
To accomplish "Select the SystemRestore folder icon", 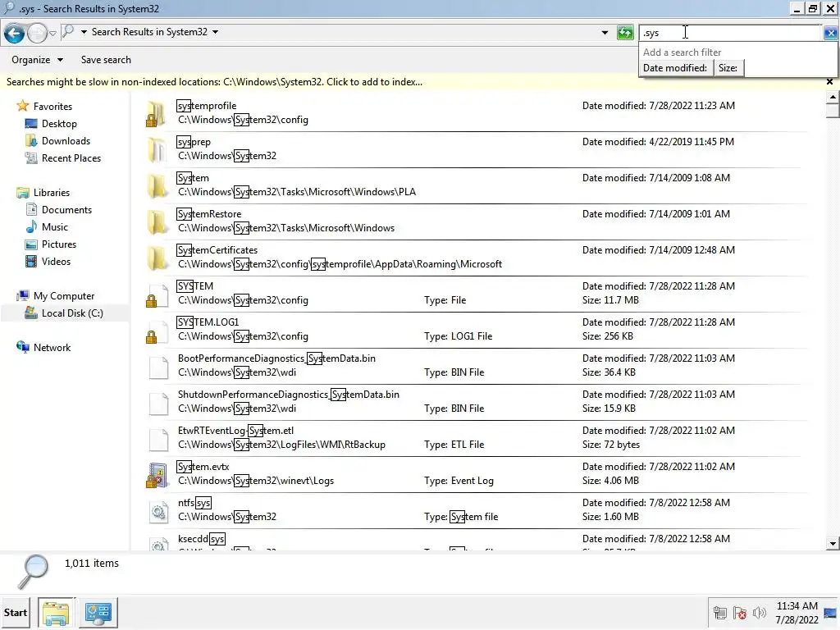I will [157, 221].
